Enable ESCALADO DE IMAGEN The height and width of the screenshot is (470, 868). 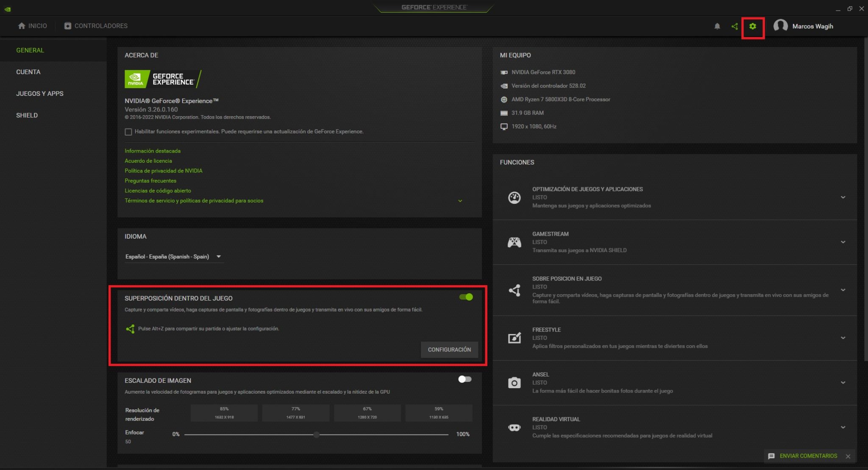tap(464, 379)
